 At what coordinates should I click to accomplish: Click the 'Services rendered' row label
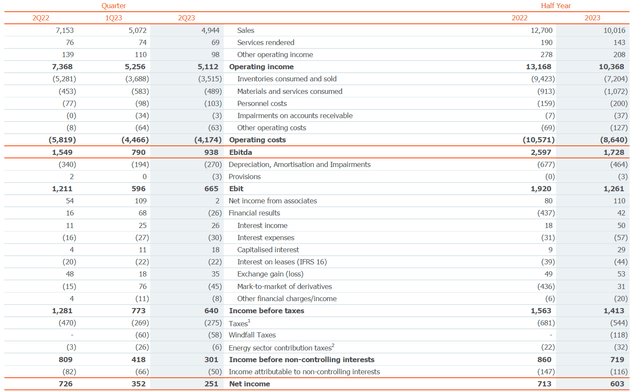point(266,42)
